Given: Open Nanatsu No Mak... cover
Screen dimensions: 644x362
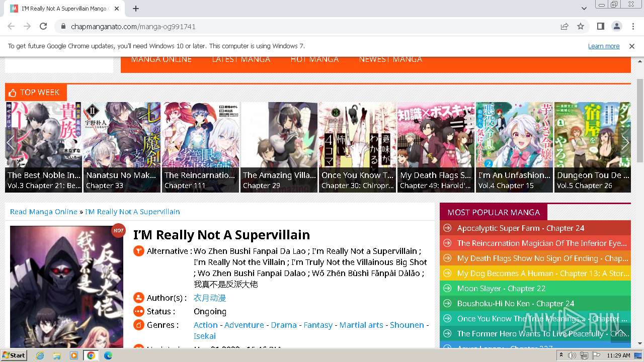Looking at the screenshot, I should (122, 147).
